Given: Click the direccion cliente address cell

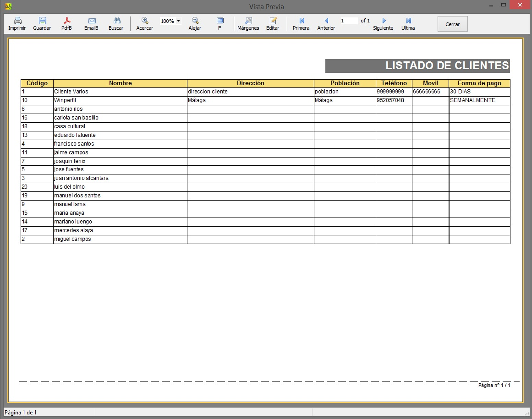Looking at the screenshot, I should [250, 92].
